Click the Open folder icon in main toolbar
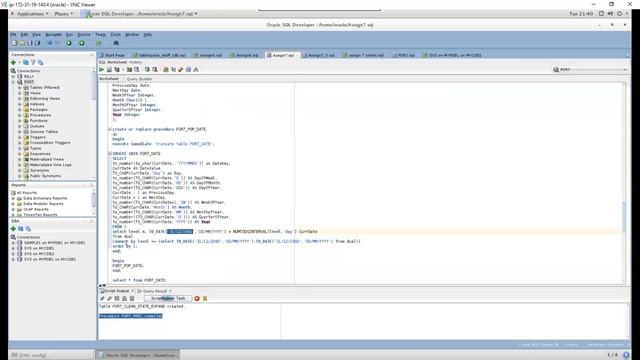This screenshot has width=640, height=360. pyautogui.click(x=22, y=43)
